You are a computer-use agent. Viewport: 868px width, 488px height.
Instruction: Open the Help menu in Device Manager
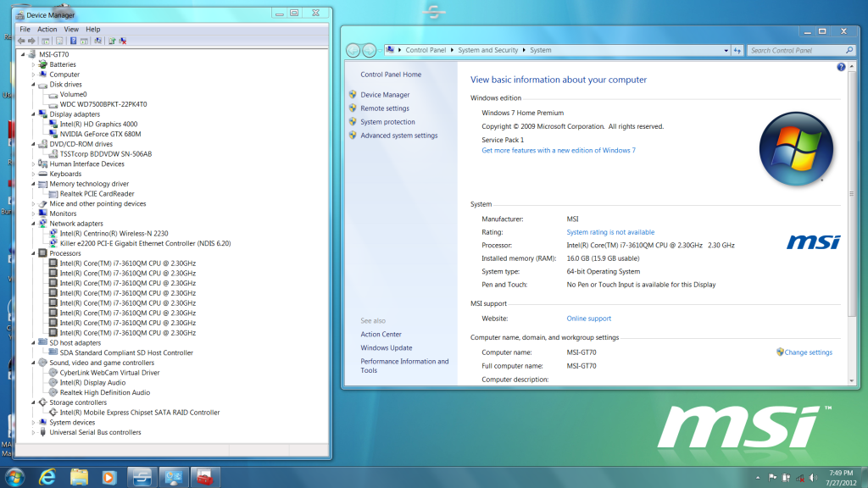coord(93,30)
